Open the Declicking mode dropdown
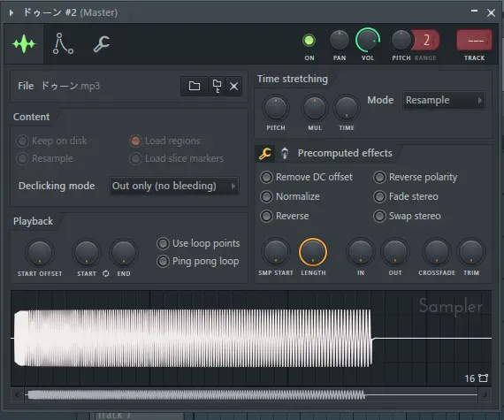504x420 pixels. coord(174,186)
